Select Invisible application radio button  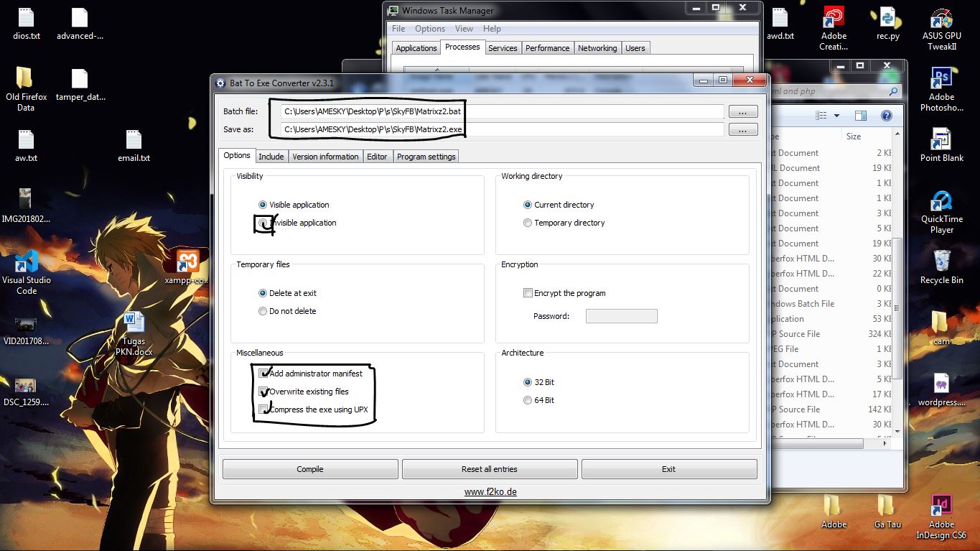(x=263, y=223)
